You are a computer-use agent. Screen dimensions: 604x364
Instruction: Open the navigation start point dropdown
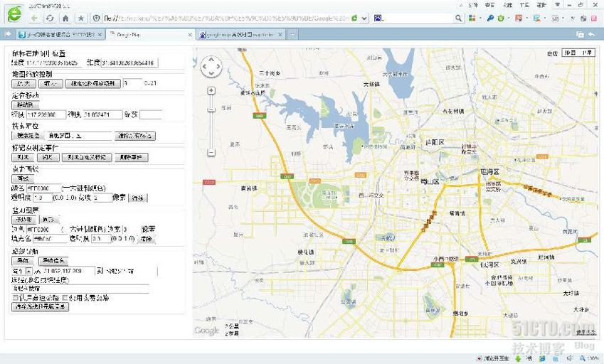pyautogui.click(x=29, y=271)
